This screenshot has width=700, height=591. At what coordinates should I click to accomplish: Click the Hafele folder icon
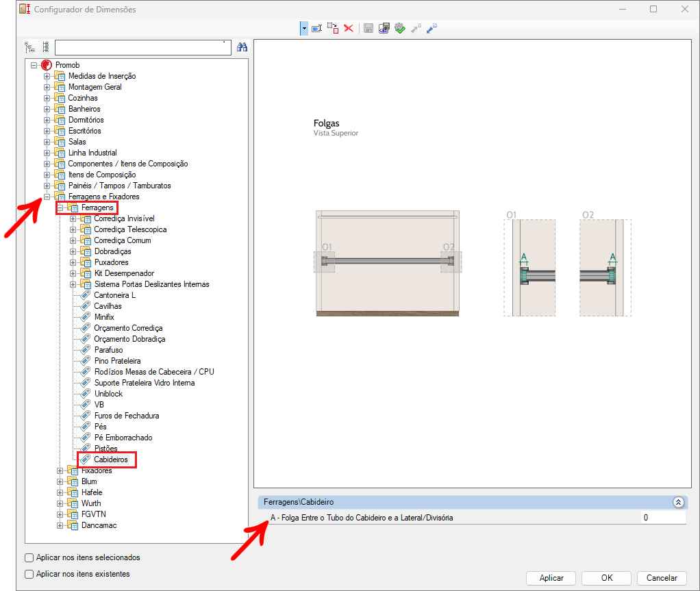pyautogui.click(x=73, y=492)
